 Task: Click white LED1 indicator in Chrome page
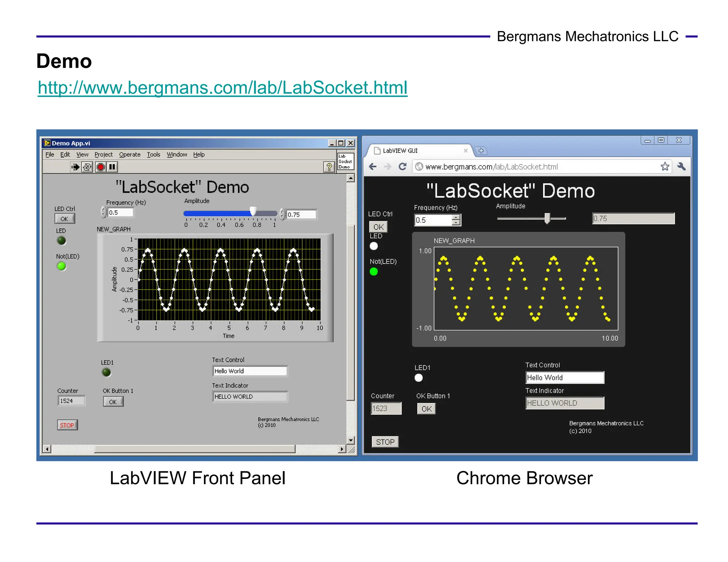(419, 378)
